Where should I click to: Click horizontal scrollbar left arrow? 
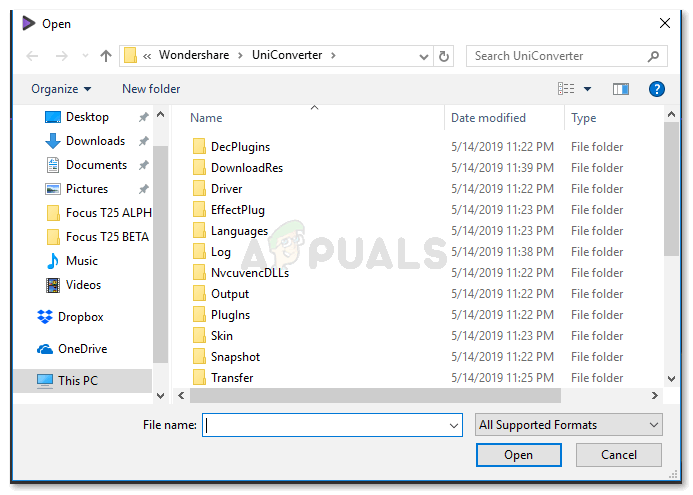point(181,396)
